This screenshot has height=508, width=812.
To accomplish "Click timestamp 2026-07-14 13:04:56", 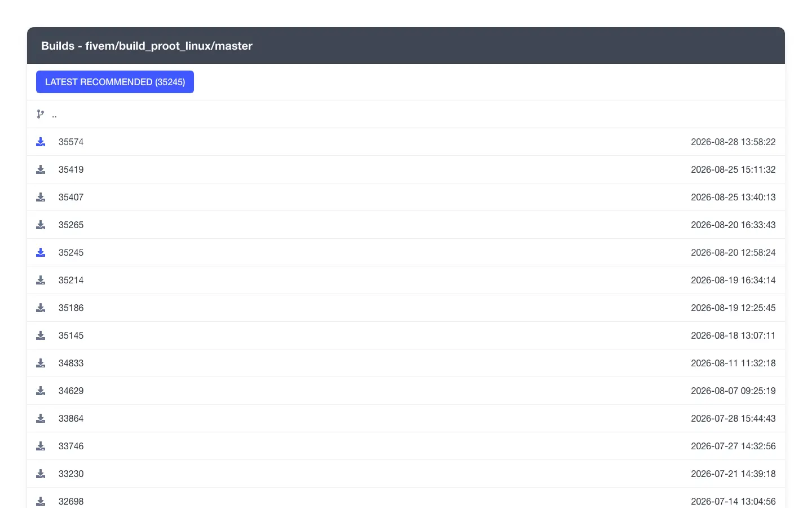I will pyautogui.click(x=733, y=501).
